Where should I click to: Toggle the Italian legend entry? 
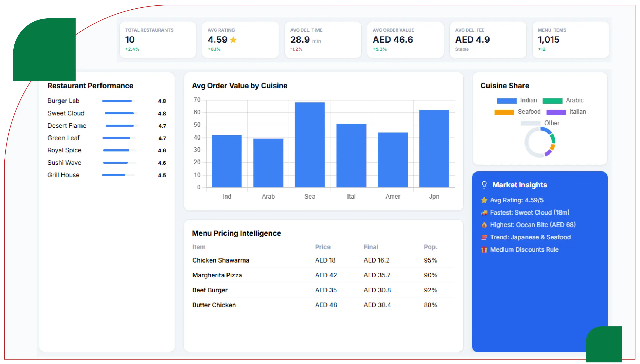point(566,112)
